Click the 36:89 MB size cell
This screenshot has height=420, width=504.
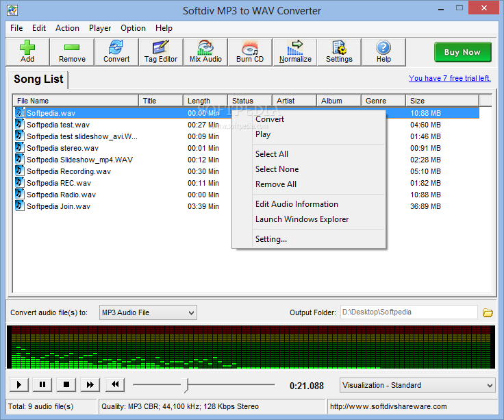[x=425, y=206]
